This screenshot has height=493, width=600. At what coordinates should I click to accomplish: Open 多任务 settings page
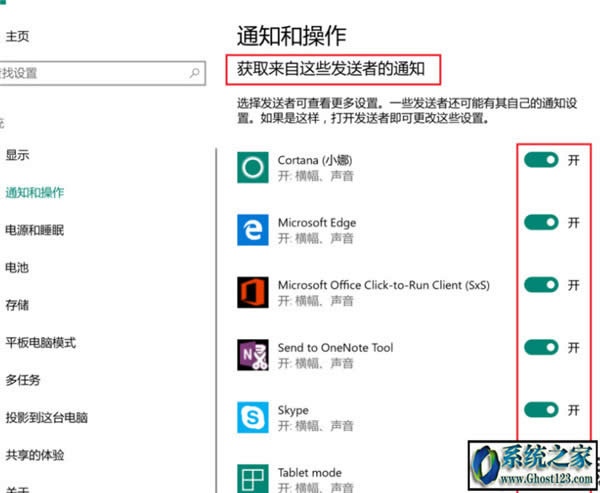[x=23, y=380]
